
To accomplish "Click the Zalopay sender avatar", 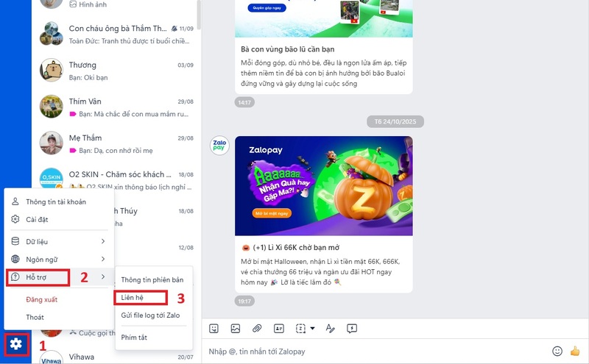I will point(219,145).
